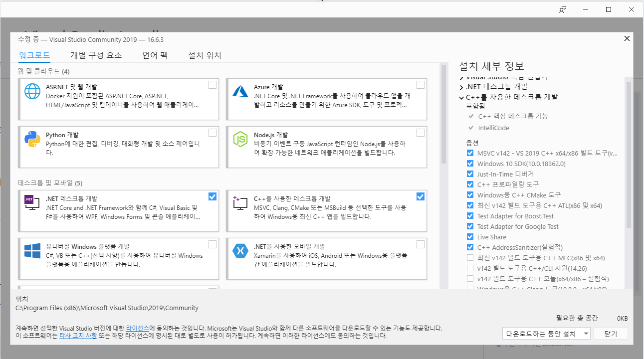The height and width of the screenshot is (359, 644).
Task: Uncheck Windows용 C++ CMake 도구 option
Action: [x=470, y=195]
